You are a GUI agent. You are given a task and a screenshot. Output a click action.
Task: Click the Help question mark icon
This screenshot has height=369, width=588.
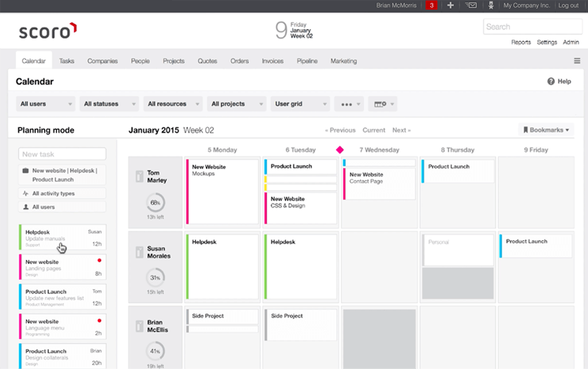coord(551,81)
